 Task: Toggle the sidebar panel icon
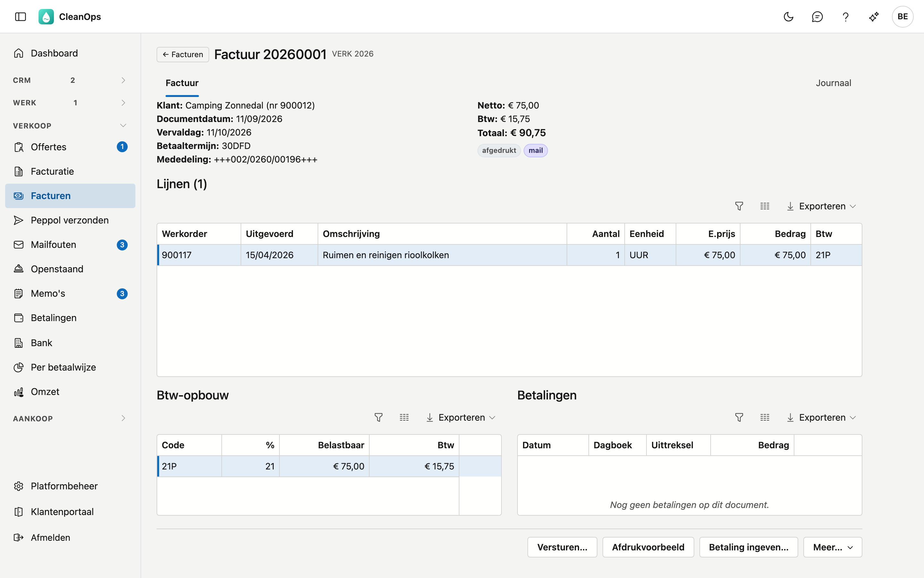coord(20,16)
